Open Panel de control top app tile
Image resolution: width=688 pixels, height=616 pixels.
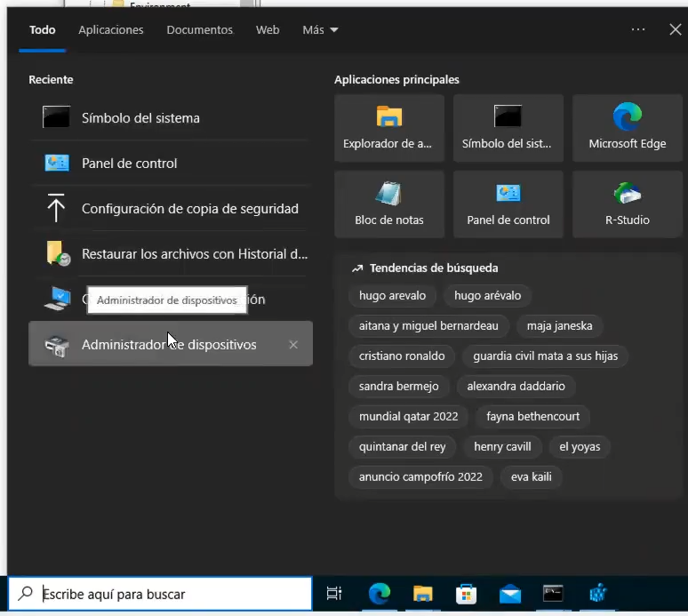[x=508, y=204]
